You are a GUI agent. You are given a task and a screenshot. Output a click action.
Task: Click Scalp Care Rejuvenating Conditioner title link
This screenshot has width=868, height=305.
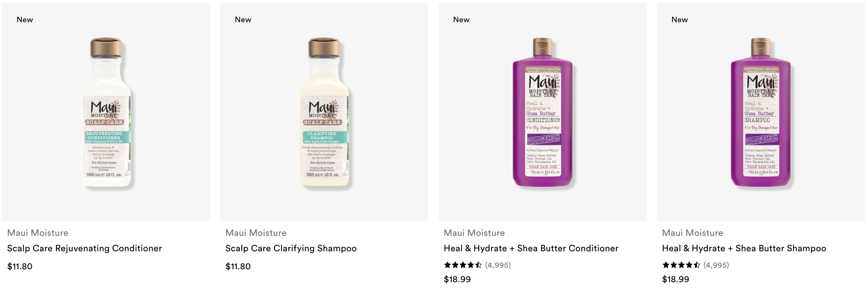click(x=84, y=248)
